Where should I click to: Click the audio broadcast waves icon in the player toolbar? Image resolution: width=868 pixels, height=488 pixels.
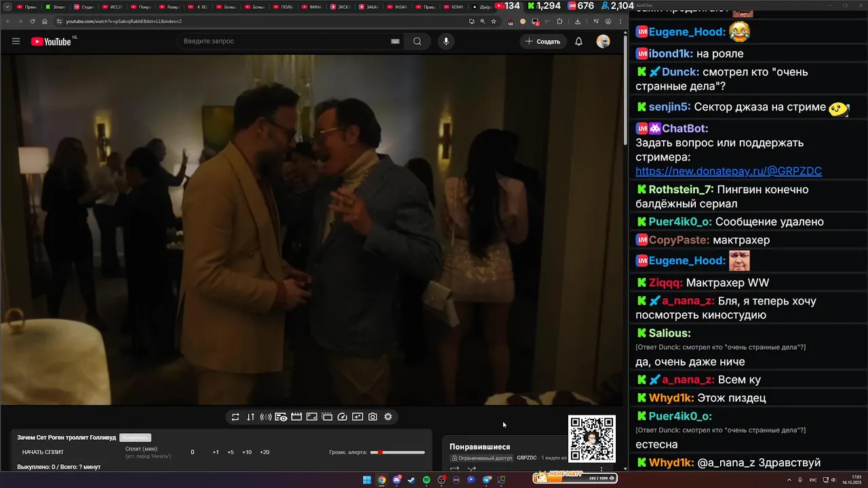(266, 417)
